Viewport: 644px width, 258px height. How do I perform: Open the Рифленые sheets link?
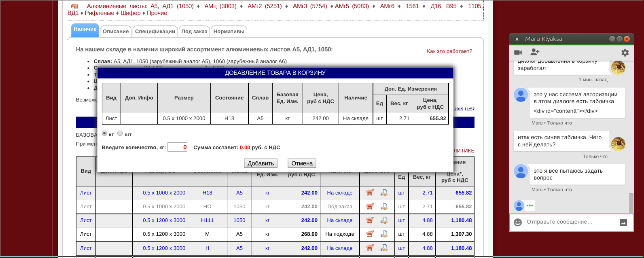point(100,13)
